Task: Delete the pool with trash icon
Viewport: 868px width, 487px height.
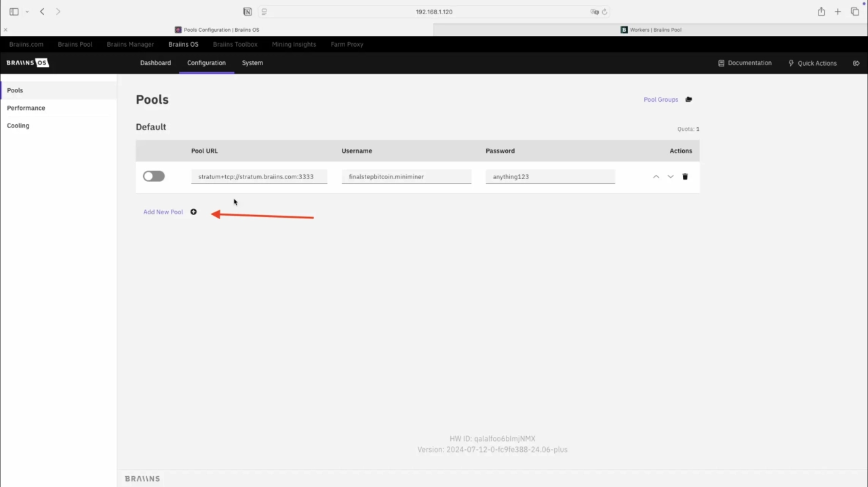Action: click(x=685, y=176)
